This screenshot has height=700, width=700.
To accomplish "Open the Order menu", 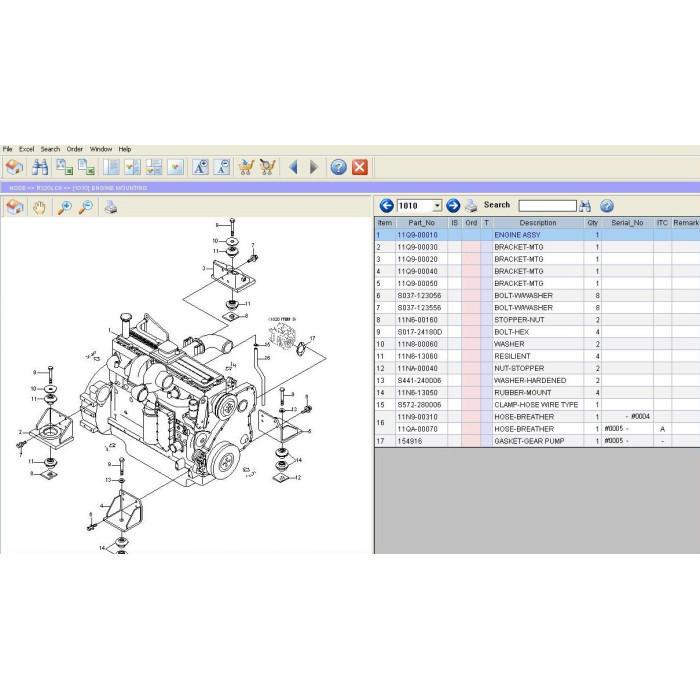I will [x=75, y=149].
